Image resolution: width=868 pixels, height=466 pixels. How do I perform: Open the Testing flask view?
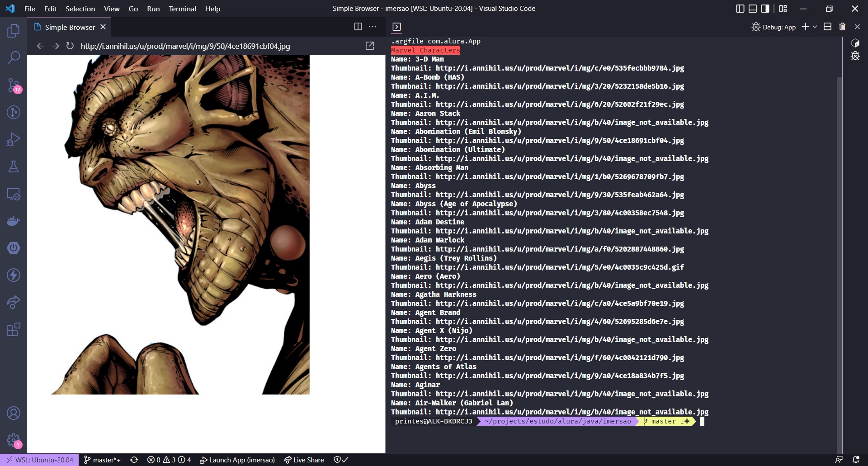(x=14, y=166)
